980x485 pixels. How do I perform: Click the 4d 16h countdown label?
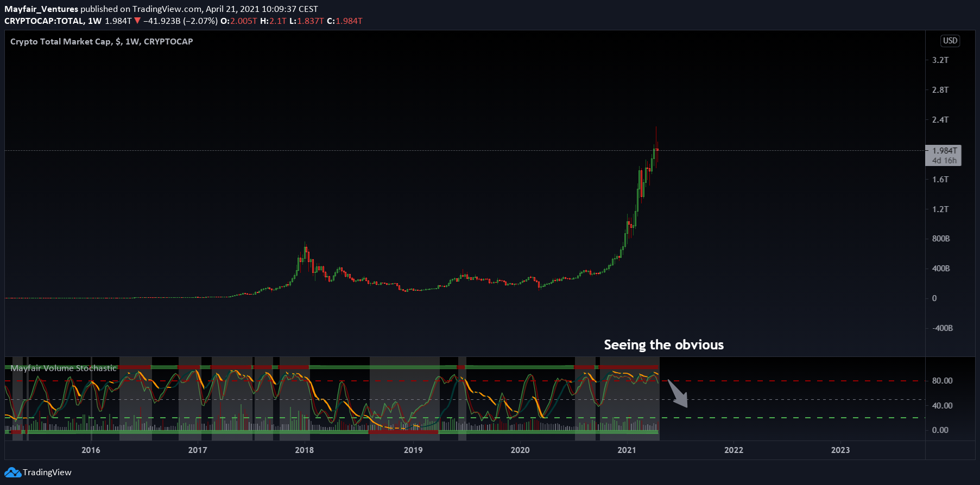click(944, 161)
